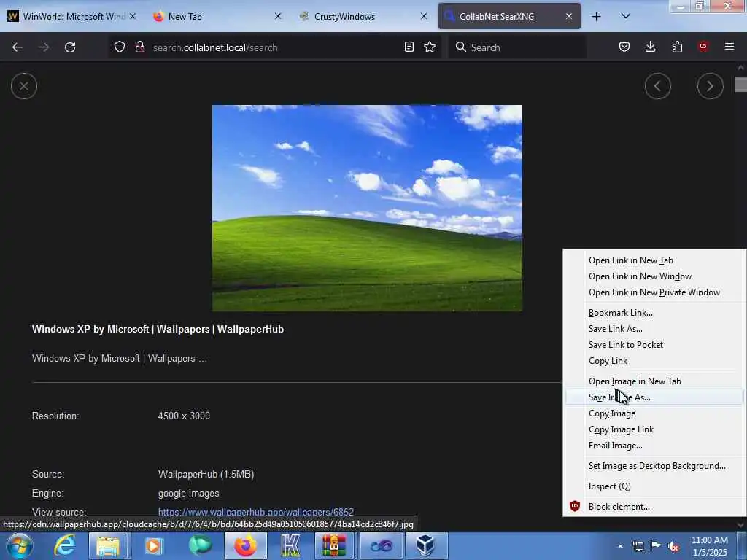747x560 pixels.
Task: Open the wallpaperhub.app view source link
Action: pyautogui.click(x=256, y=512)
